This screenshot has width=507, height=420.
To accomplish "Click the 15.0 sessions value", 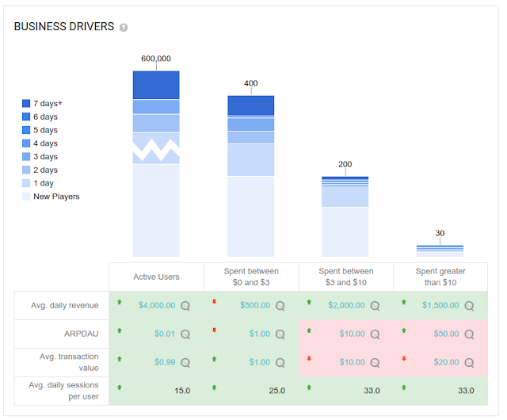I will tap(182, 391).
